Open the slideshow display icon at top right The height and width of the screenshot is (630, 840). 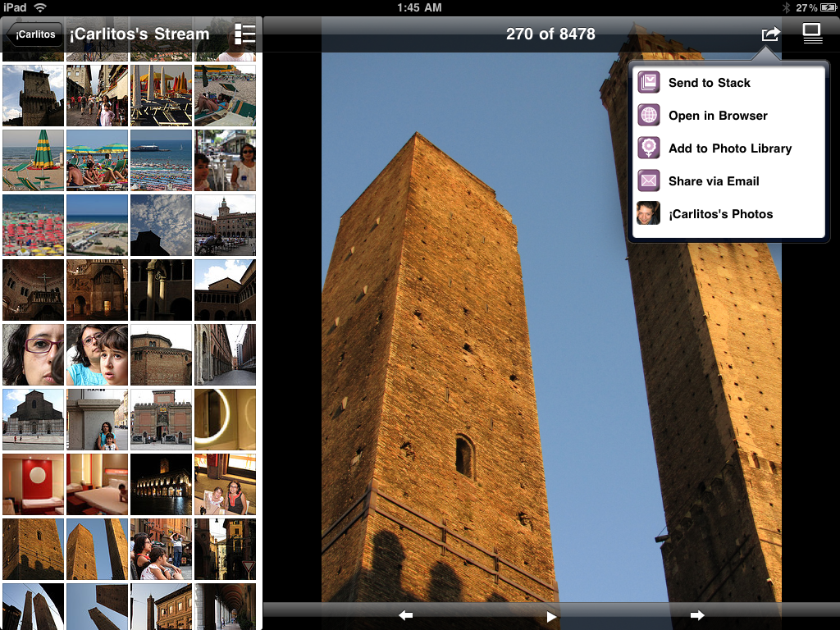tap(812, 33)
